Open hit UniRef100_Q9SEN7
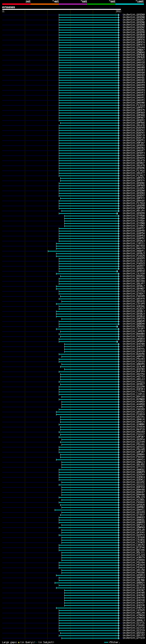The width and height of the screenshot is (146, 644). coord(134,20)
